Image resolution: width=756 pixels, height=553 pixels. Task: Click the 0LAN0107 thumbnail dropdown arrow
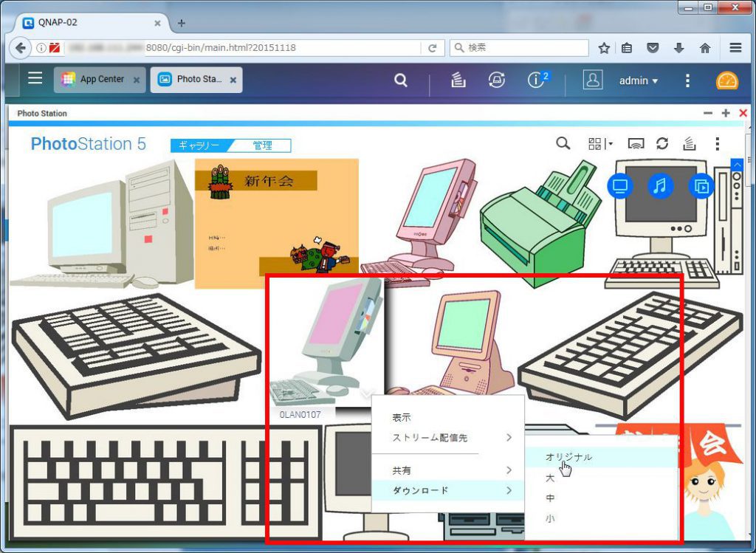click(366, 394)
